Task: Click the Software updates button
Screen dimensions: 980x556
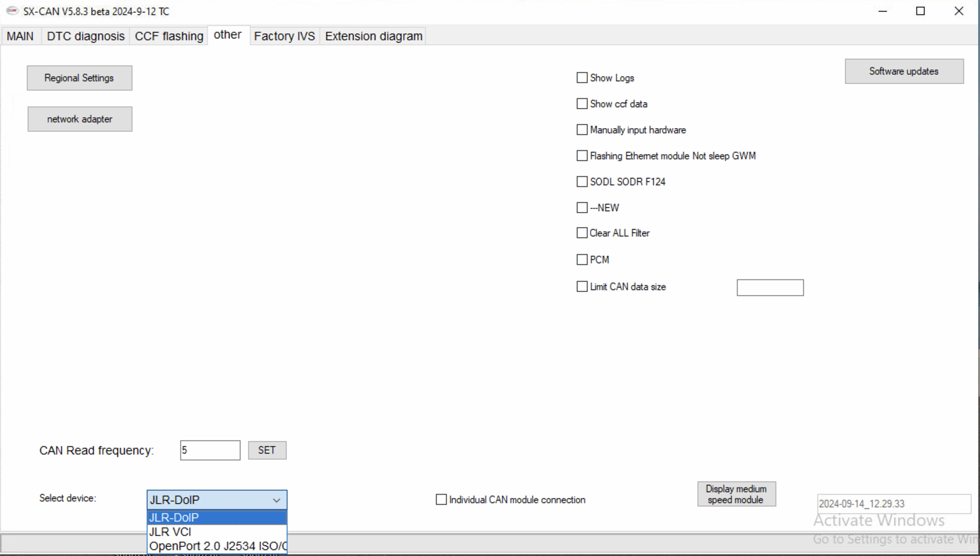Action: [x=903, y=71]
